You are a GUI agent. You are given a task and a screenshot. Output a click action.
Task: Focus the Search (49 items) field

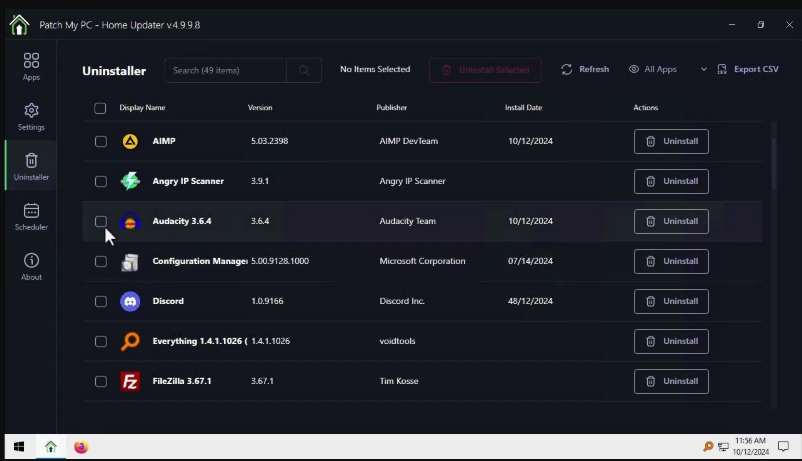[x=227, y=70]
